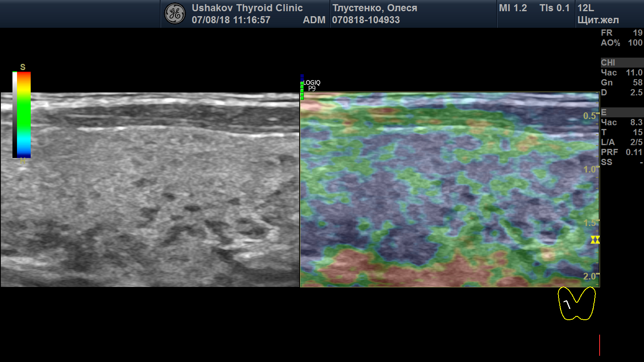This screenshot has width=644, height=362.
Task: Click the color elastography image
Action: [450, 190]
